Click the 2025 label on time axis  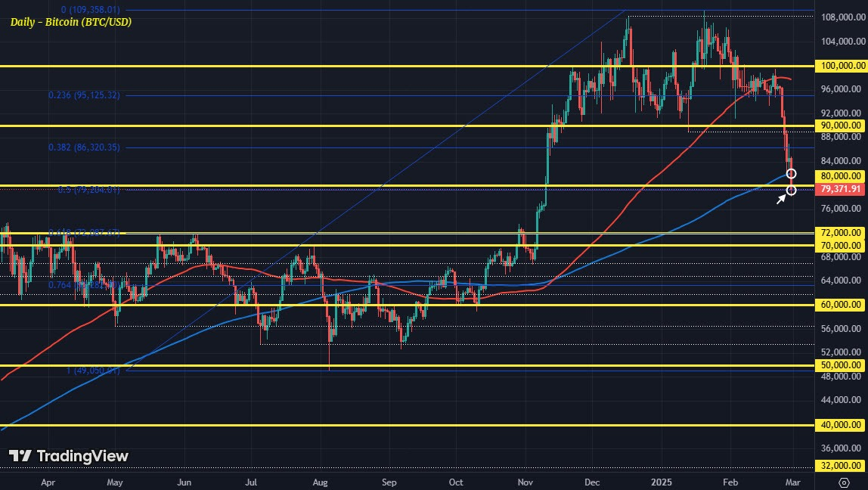[x=661, y=482]
